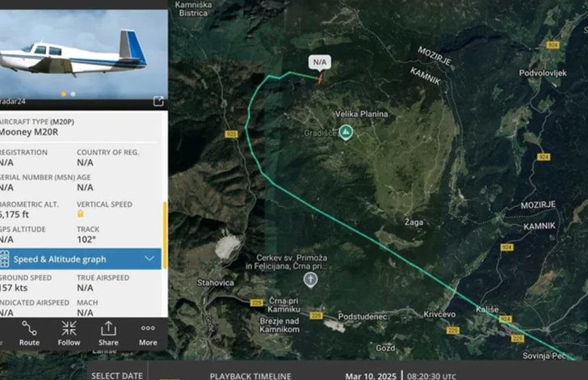Viewport: 588px width, 380px height.
Task: Click the Velika Planina map label
Action: [x=362, y=114]
